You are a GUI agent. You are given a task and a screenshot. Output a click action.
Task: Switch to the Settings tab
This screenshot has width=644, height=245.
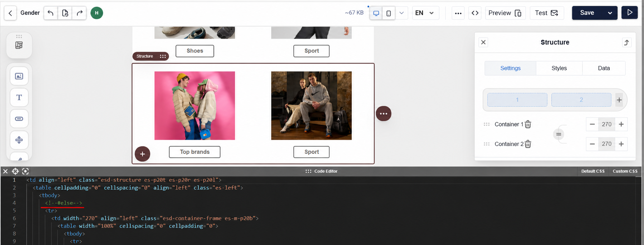point(510,68)
